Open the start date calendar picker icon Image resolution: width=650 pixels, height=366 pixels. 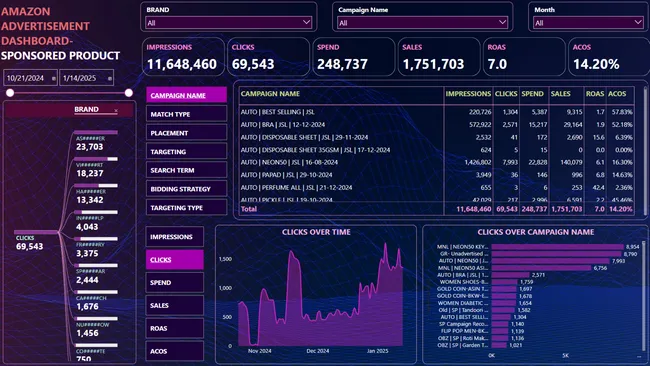[54, 78]
